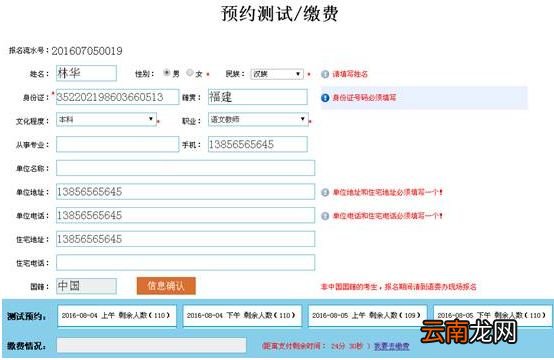Screen dimensions: 554x360
Task: Click the grey 缴费情况 status field
Action: click(151, 345)
